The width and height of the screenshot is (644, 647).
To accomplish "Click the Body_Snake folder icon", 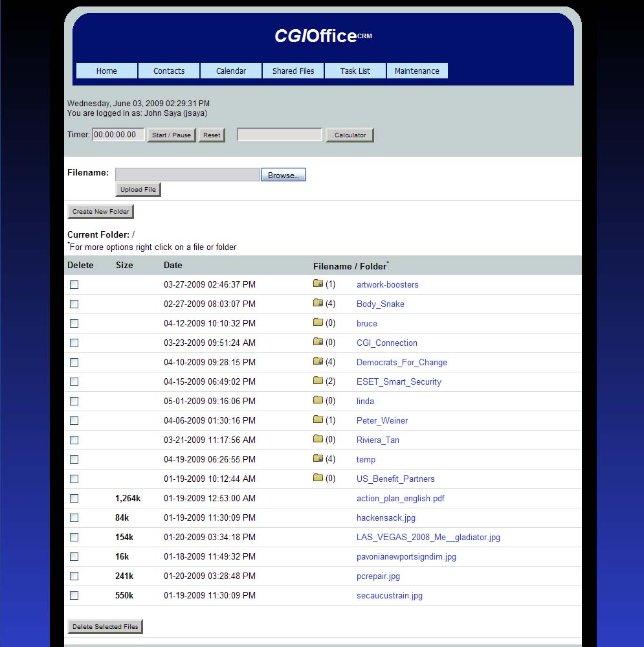I will point(318,303).
